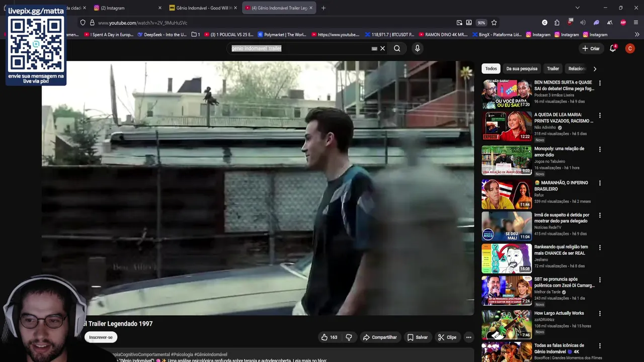Close the (2) Instagram tab
This screenshot has height=362, width=644.
pos(160,8)
